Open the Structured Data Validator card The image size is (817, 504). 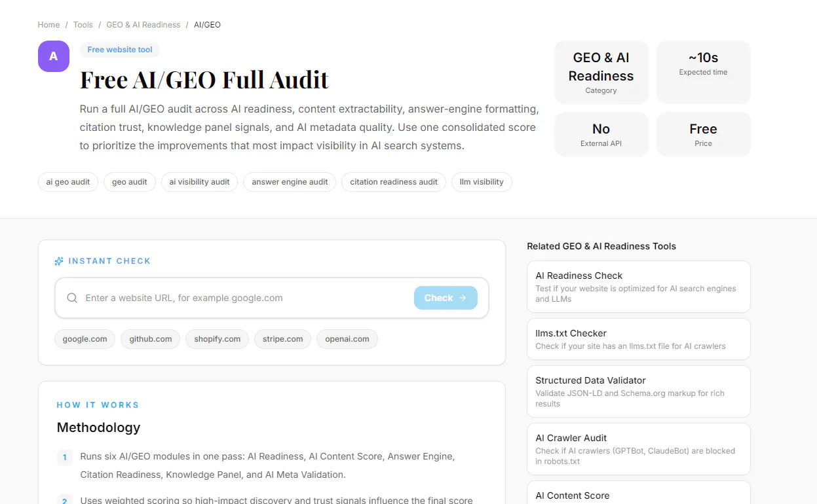639,391
